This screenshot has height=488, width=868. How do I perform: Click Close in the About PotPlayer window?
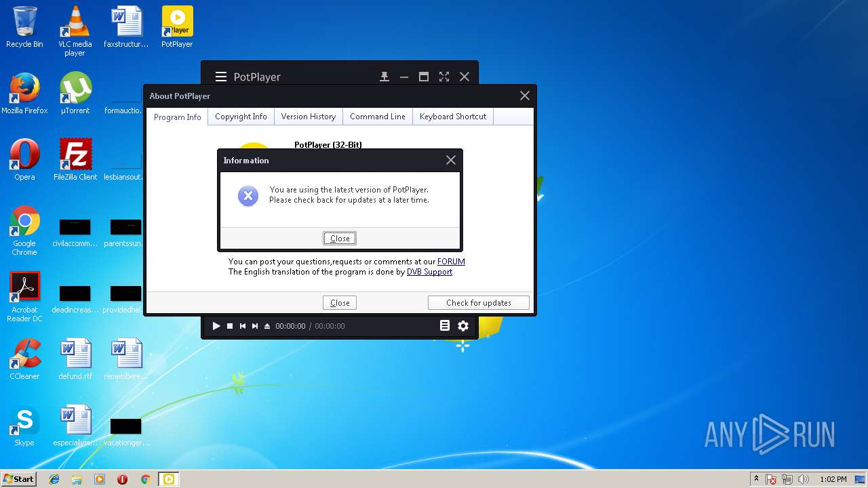pyautogui.click(x=340, y=303)
